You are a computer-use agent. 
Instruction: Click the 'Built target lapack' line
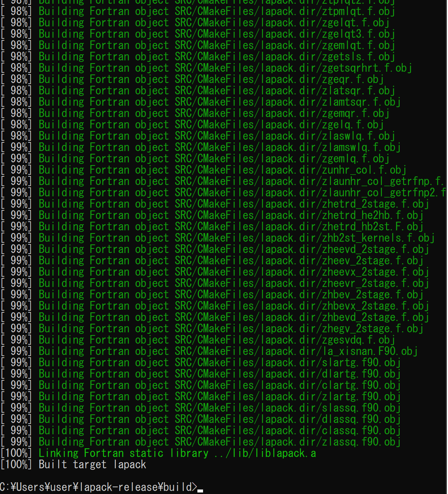[73, 465]
